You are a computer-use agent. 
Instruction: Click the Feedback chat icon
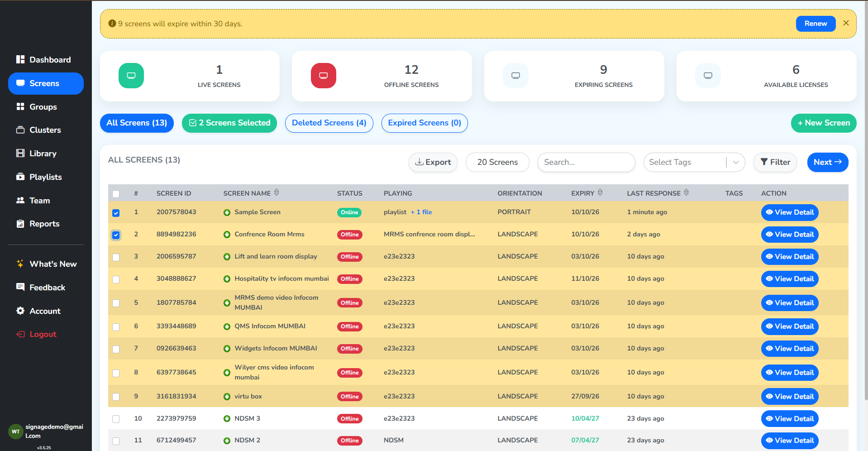pos(20,287)
